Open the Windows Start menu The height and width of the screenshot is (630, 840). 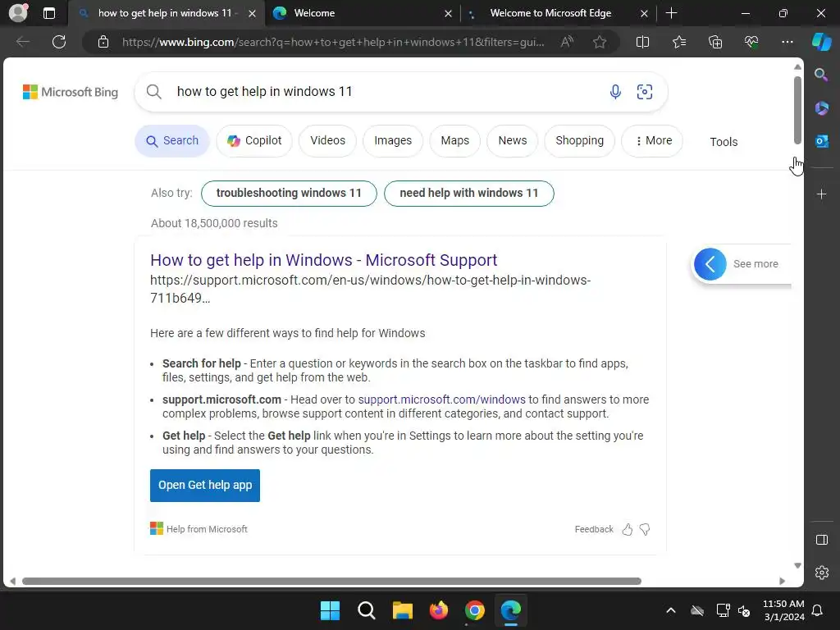click(x=330, y=610)
